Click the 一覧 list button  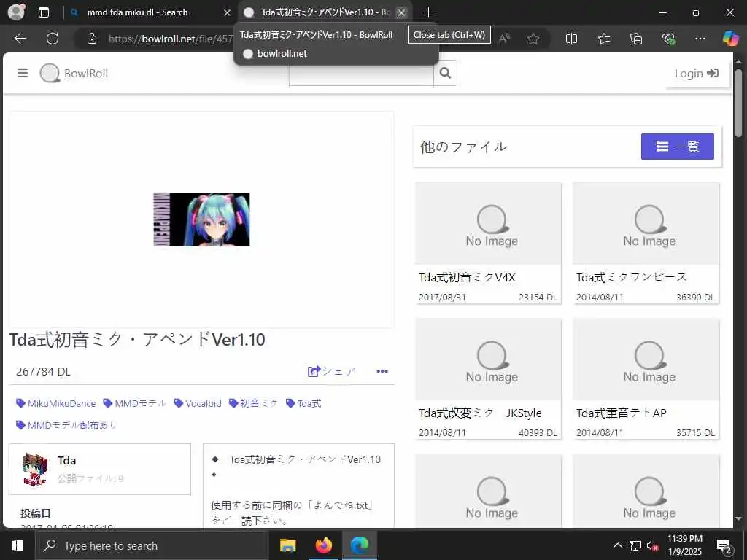tap(677, 147)
